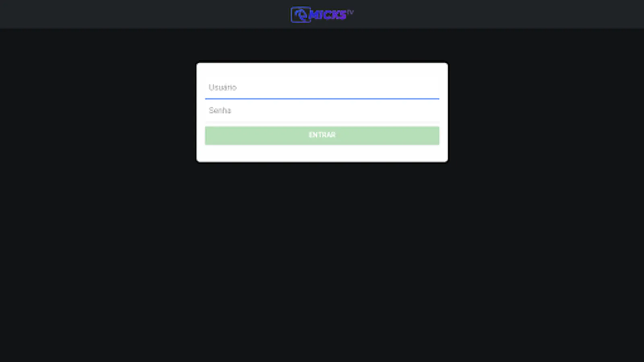Click left edge of the ENTRAR button
Screen dimensions: 644x362
coord(208,135)
